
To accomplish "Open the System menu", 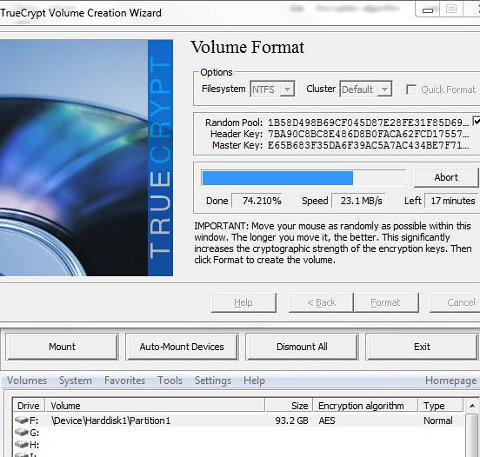I will 75,380.
